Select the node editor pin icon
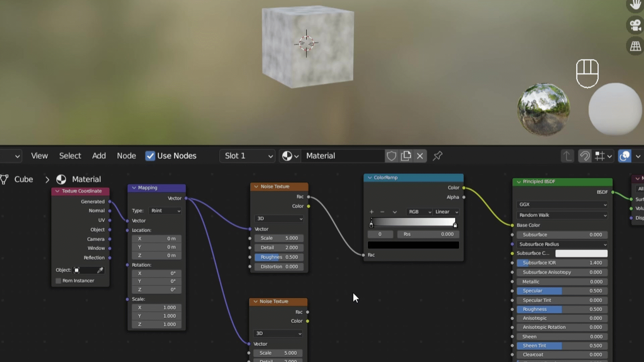Viewport: 644px width, 362px height. click(x=437, y=156)
